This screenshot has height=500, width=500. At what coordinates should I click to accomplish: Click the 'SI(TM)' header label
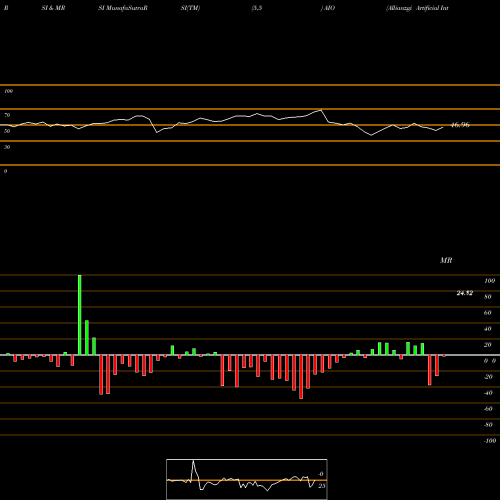(x=190, y=8)
